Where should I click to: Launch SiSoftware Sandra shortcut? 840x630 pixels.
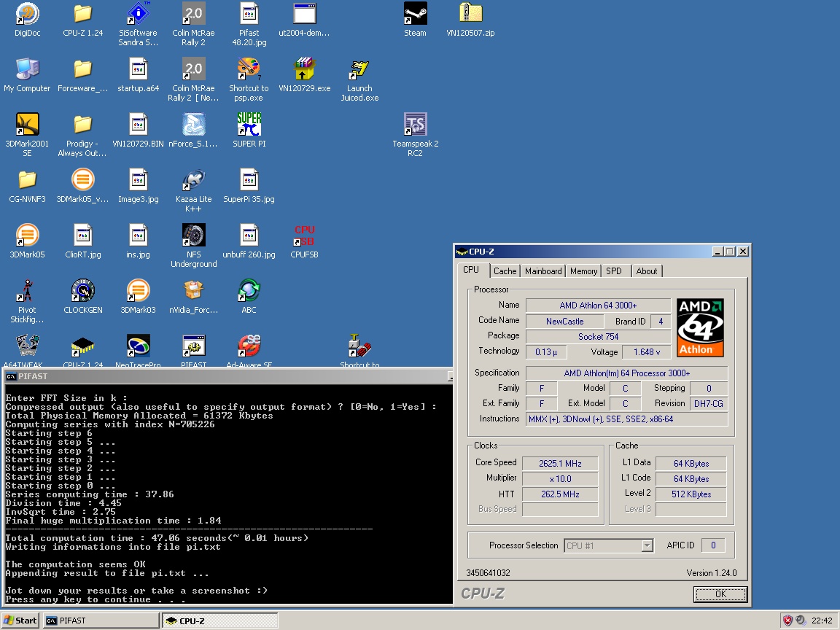tap(139, 24)
